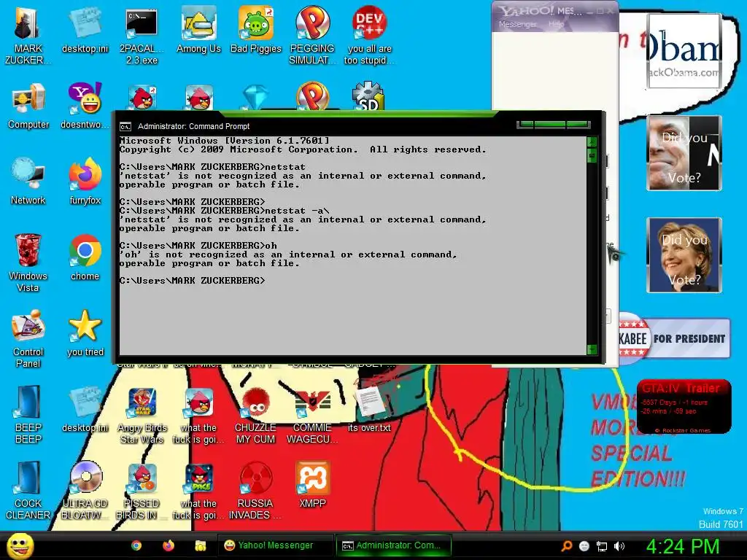Open the Computer desktop icon

point(28,106)
